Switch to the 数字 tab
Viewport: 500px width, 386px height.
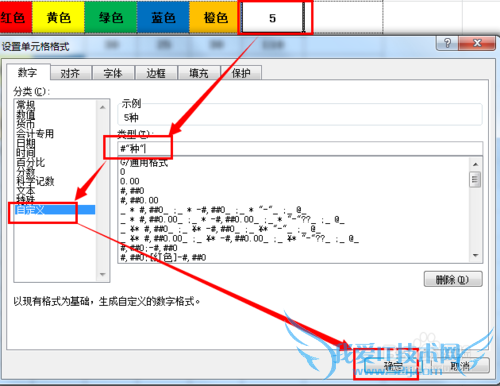[x=28, y=72]
